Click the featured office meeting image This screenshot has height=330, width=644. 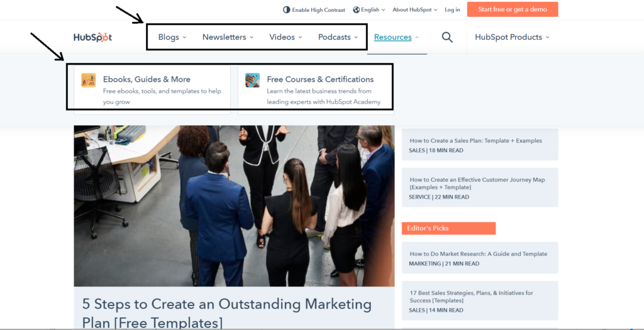(234, 206)
